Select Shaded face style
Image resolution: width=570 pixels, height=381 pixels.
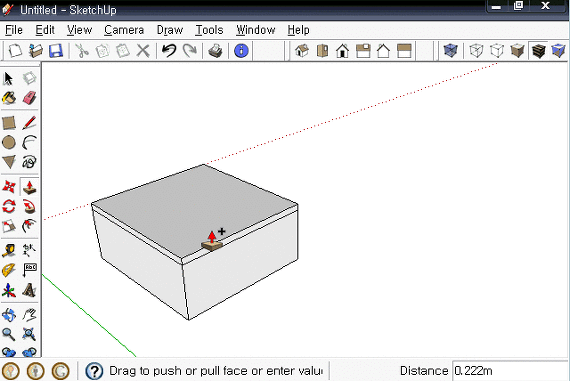click(517, 51)
